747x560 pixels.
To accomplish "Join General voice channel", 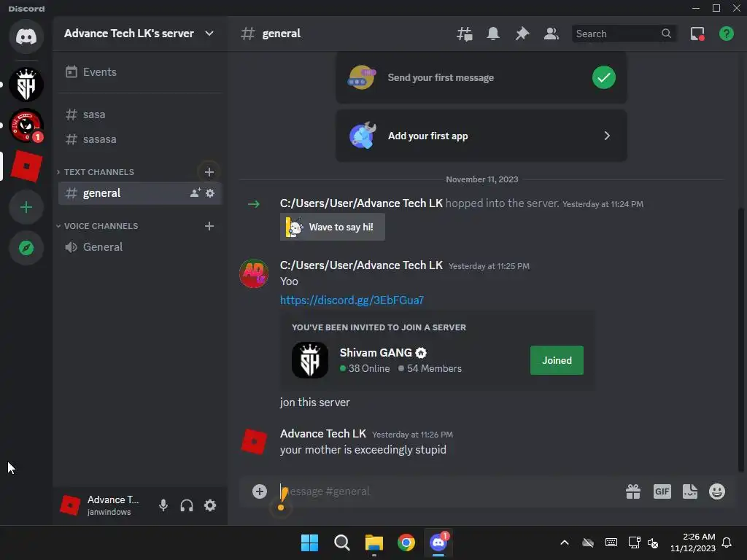I will coord(139,246).
